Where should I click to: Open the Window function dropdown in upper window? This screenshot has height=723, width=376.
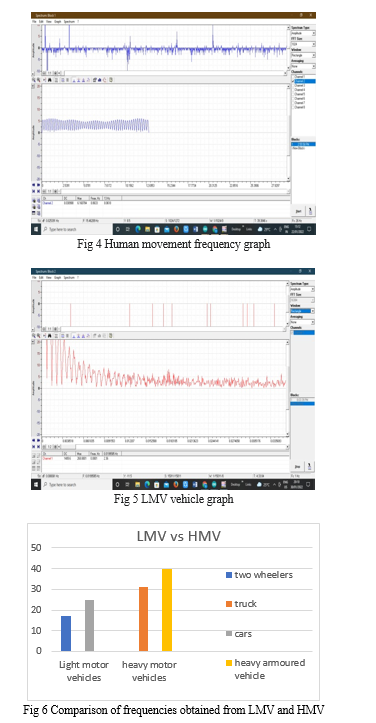pos(303,55)
